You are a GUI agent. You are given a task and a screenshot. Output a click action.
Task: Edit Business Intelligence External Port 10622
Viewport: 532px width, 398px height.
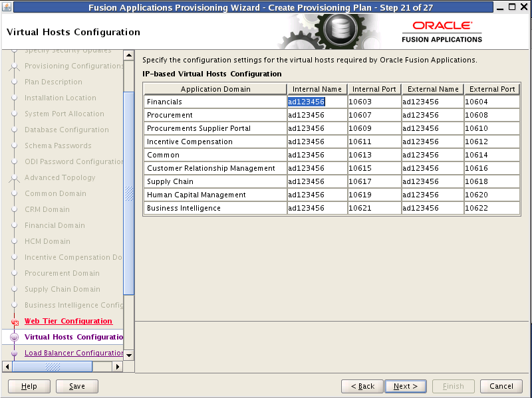pyautogui.click(x=491, y=208)
